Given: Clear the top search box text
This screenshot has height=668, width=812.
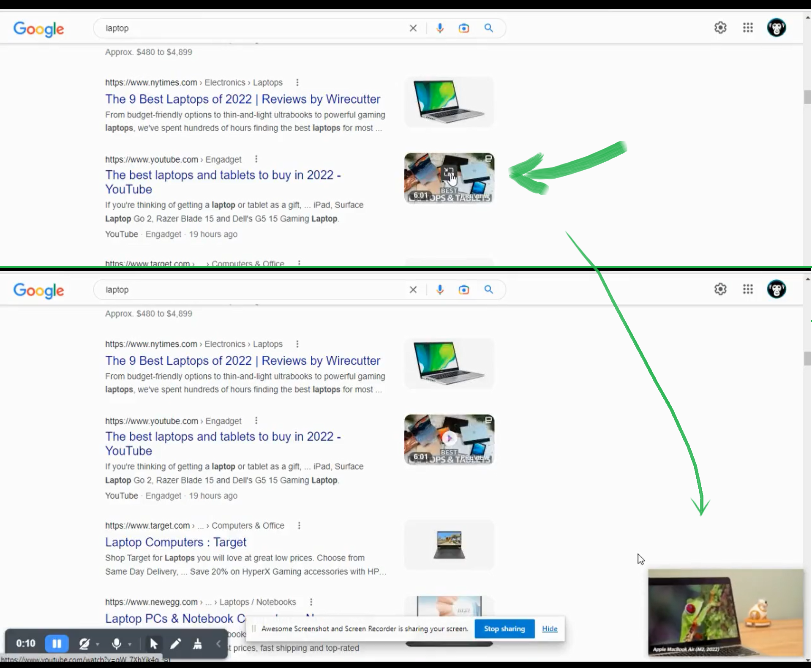Looking at the screenshot, I should (413, 28).
